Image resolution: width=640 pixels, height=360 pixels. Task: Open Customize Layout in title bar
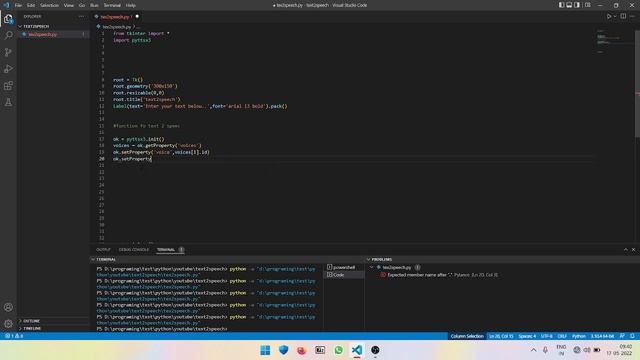pos(588,5)
